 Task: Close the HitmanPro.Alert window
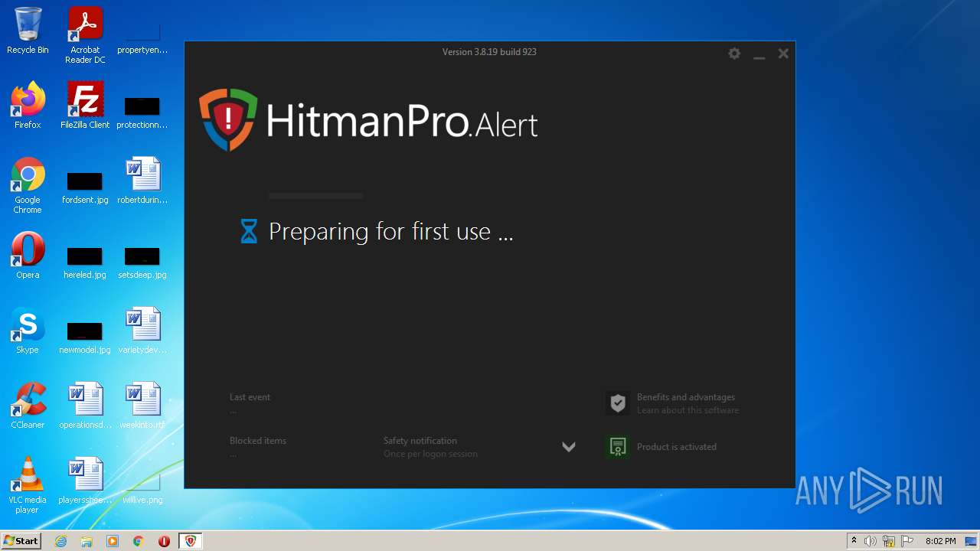click(783, 54)
